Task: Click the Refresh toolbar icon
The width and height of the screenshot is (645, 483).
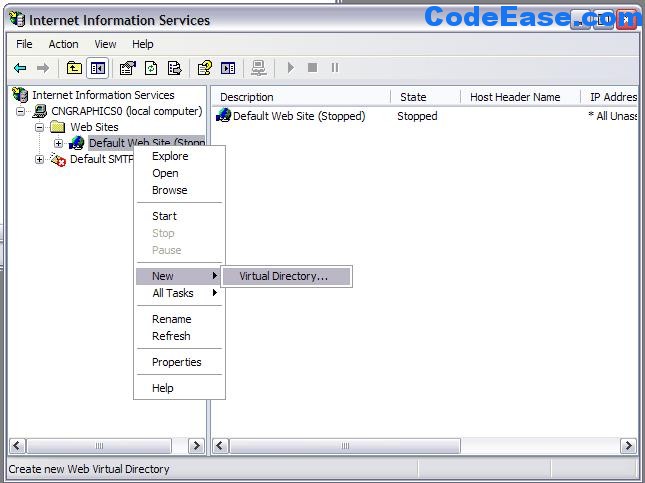Action: tap(151, 68)
